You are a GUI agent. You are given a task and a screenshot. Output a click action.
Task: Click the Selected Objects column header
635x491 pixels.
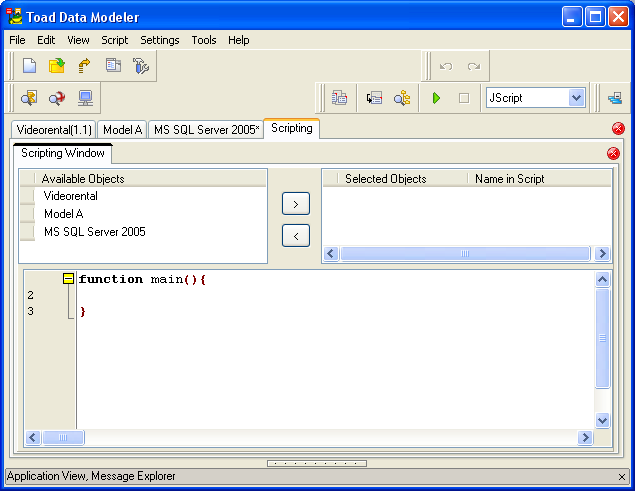[x=402, y=179]
